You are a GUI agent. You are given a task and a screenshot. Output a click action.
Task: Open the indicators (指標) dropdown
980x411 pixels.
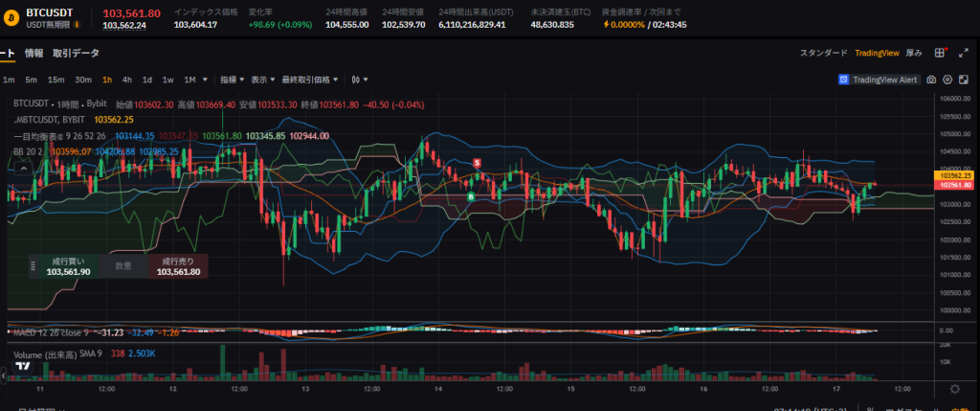[231, 80]
